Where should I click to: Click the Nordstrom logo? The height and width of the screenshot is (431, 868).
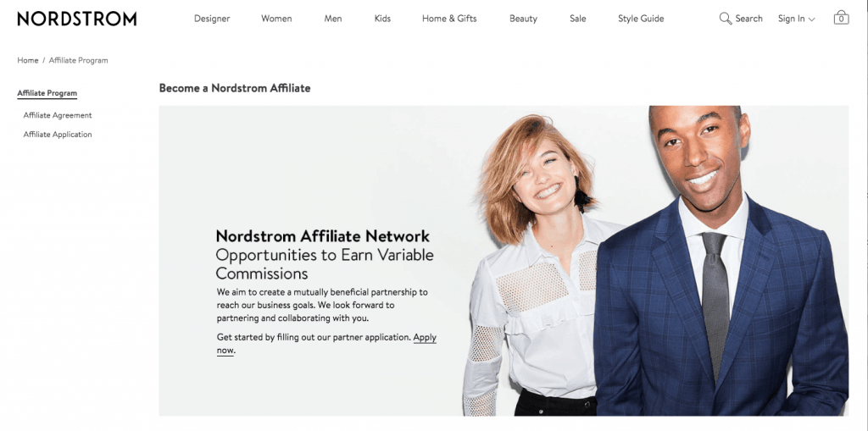point(77,19)
